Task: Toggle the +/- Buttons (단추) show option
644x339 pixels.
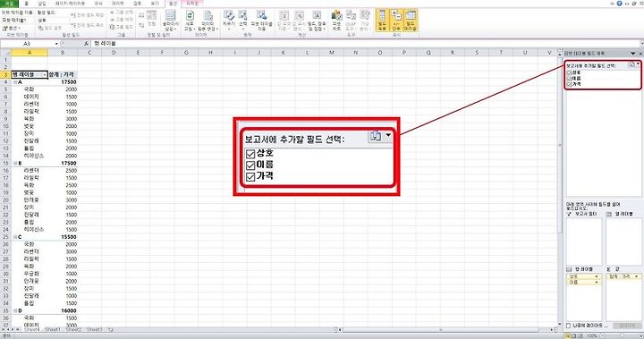Action: click(396, 21)
